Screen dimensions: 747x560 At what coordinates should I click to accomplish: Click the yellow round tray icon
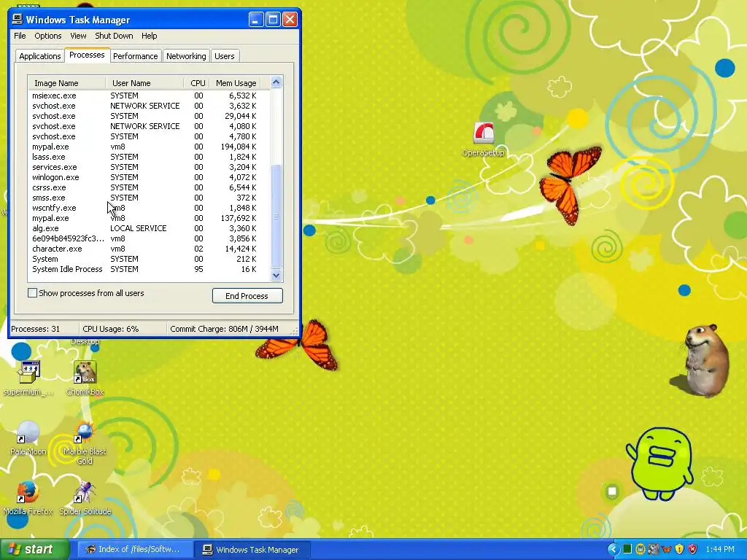(640, 550)
